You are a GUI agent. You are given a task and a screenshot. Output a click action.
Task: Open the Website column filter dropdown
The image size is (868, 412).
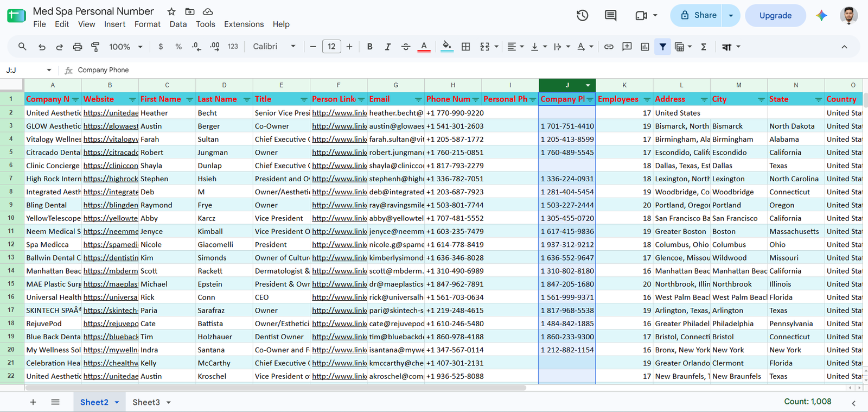(132, 99)
